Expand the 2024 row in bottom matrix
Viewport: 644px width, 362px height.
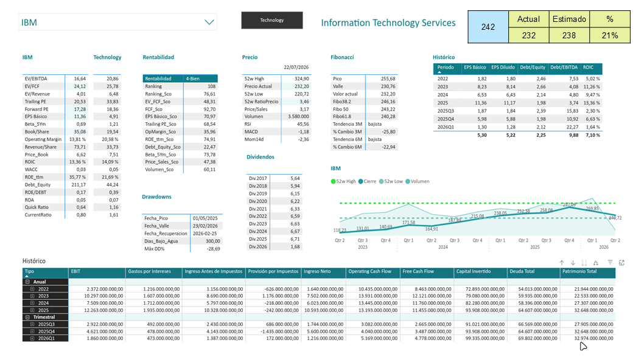click(32, 303)
